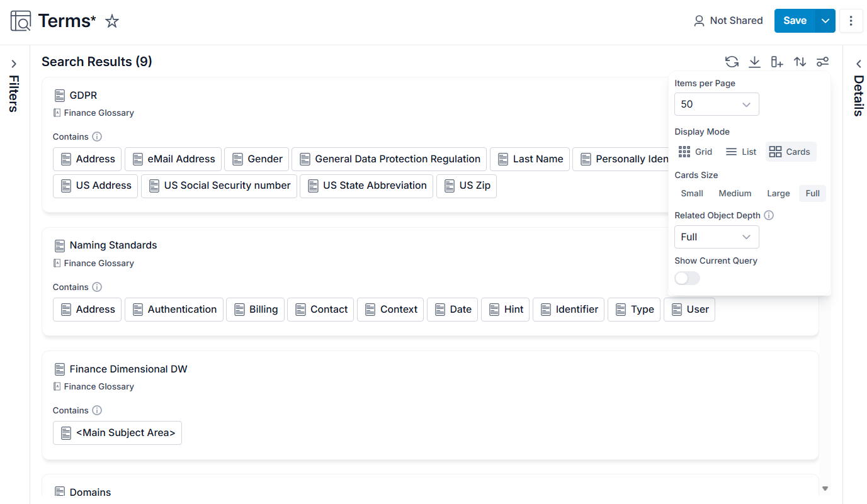The width and height of the screenshot is (867, 504).
Task: Enable the Show Current Query switch
Action: pos(687,278)
